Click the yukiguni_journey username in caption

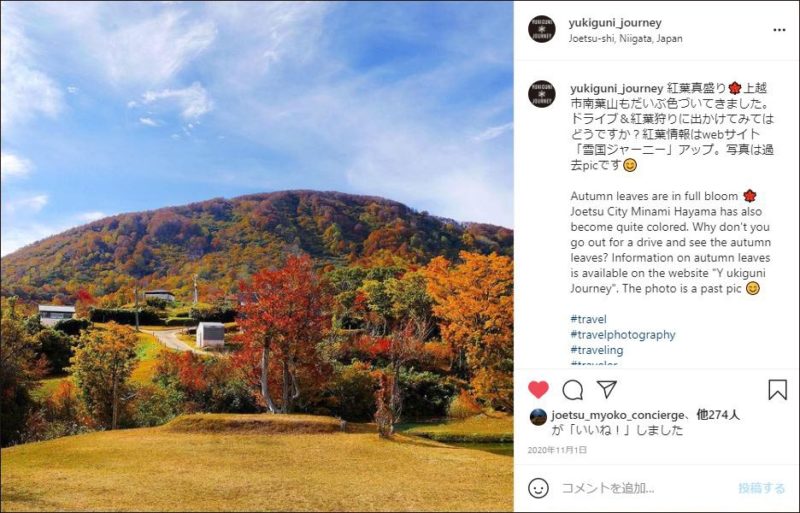[x=616, y=88]
